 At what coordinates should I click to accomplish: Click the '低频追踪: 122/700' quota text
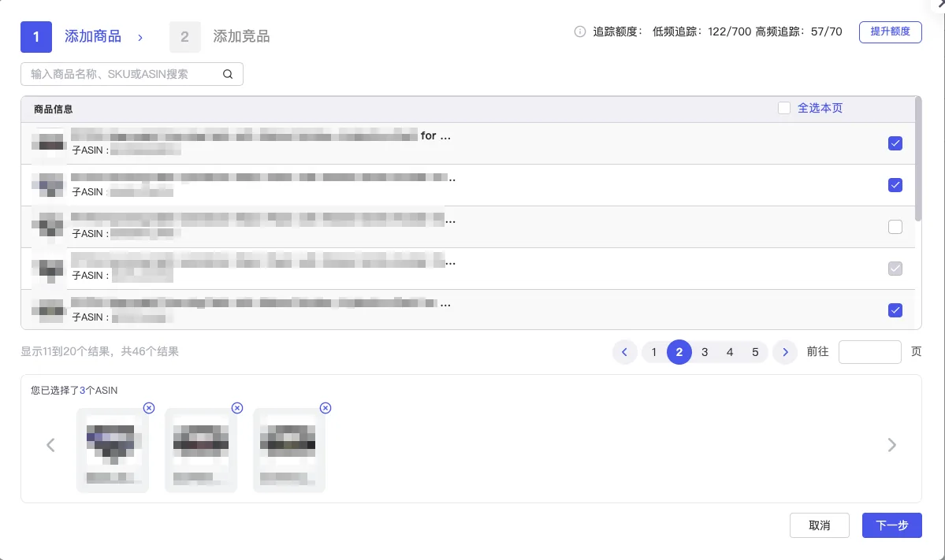coord(701,32)
